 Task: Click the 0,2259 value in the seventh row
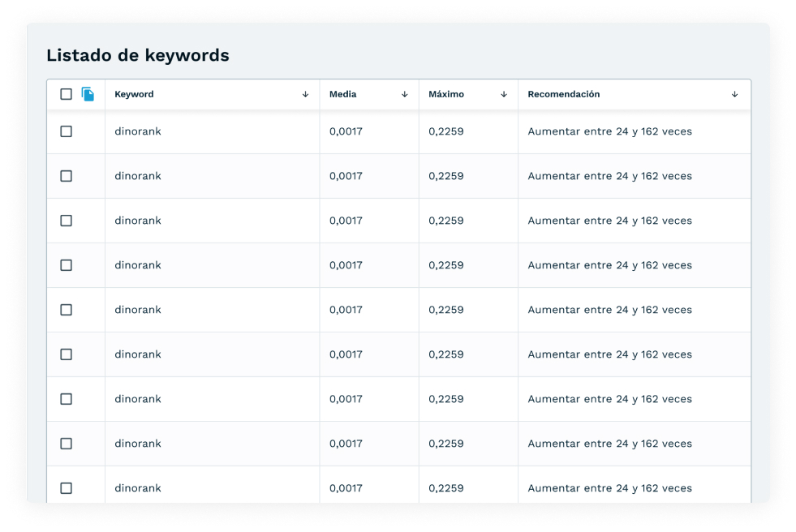click(x=446, y=399)
